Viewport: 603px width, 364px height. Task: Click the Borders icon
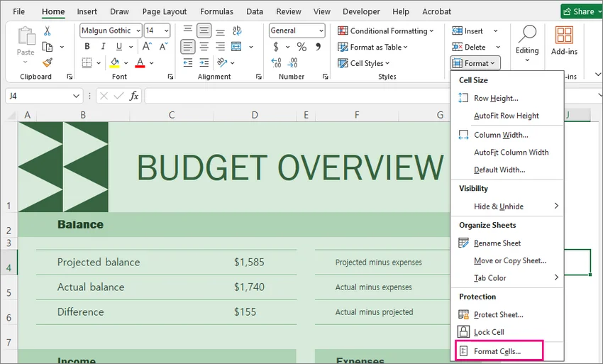(x=87, y=62)
